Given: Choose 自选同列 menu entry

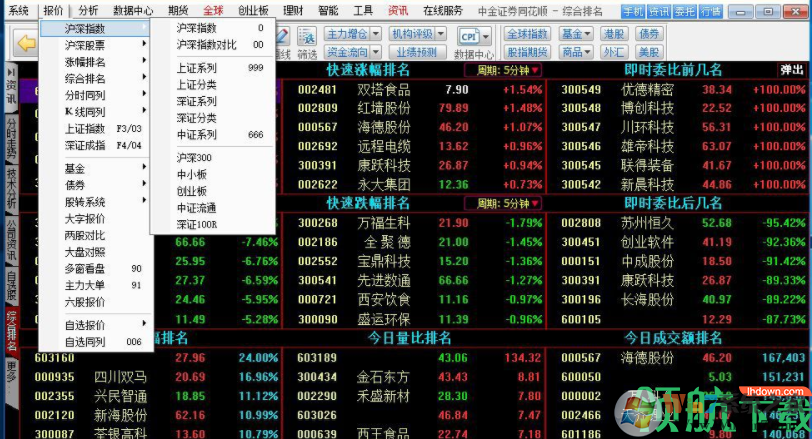Looking at the screenshot, I should point(96,342).
